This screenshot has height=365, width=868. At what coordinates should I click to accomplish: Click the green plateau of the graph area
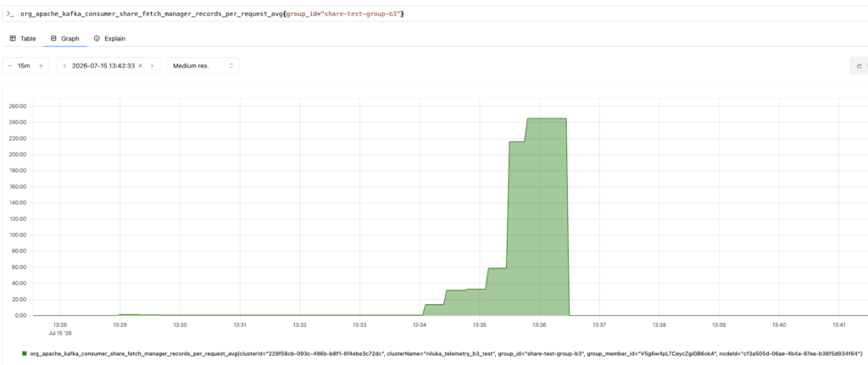click(x=545, y=216)
